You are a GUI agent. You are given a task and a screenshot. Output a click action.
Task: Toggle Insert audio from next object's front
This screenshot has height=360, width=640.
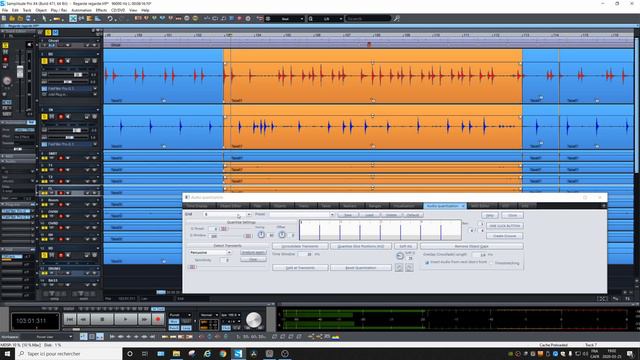(427, 262)
